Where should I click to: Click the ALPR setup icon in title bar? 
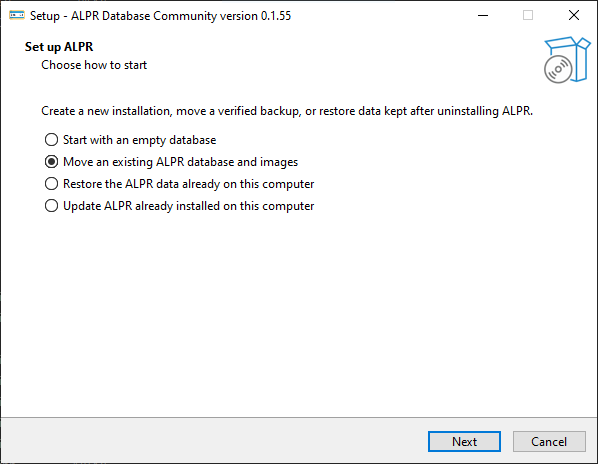click(x=17, y=16)
